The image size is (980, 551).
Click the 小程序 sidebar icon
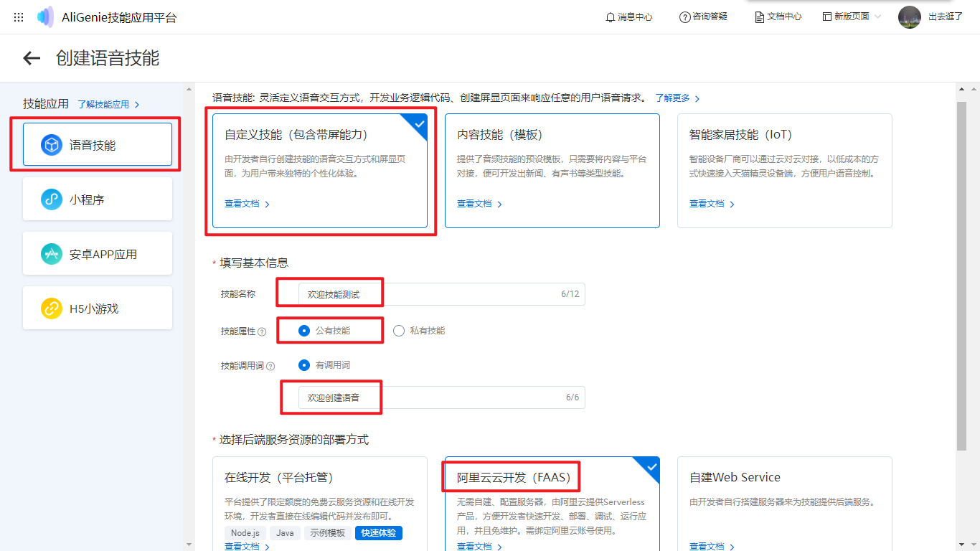(x=52, y=199)
